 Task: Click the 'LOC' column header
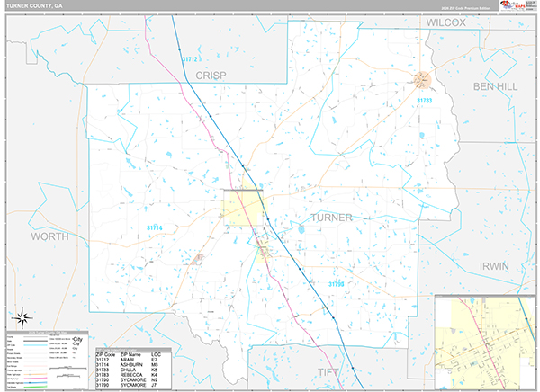[156, 354]
